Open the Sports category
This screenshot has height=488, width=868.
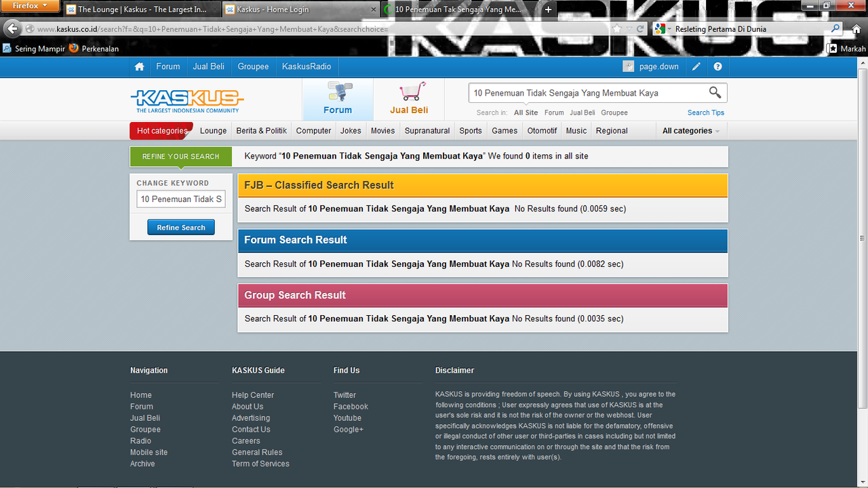point(471,131)
